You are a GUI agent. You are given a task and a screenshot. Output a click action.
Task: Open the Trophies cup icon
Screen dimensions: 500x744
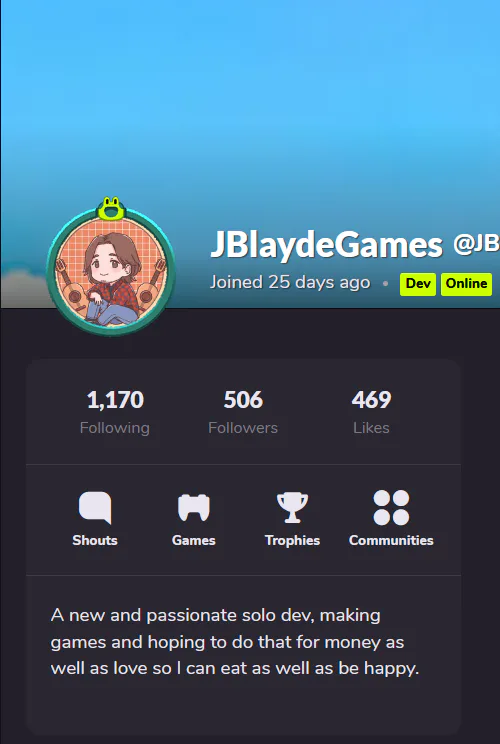click(292, 507)
